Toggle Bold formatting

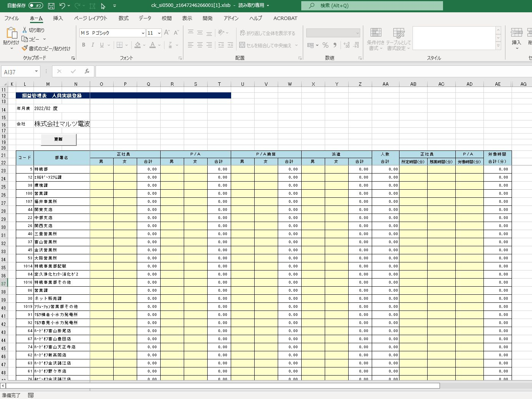[x=84, y=45]
